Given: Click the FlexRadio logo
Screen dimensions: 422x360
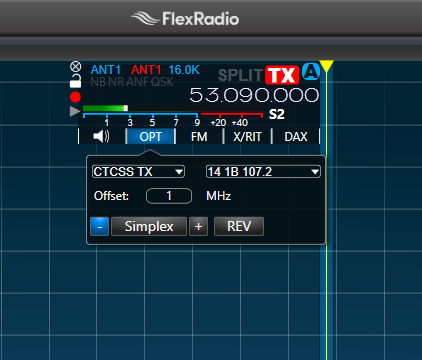Looking at the screenshot, I should (185, 19).
